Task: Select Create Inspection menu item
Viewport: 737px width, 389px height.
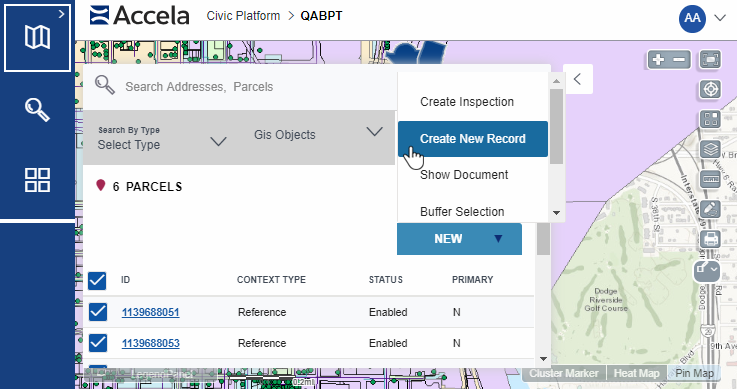Action: coord(467,102)
